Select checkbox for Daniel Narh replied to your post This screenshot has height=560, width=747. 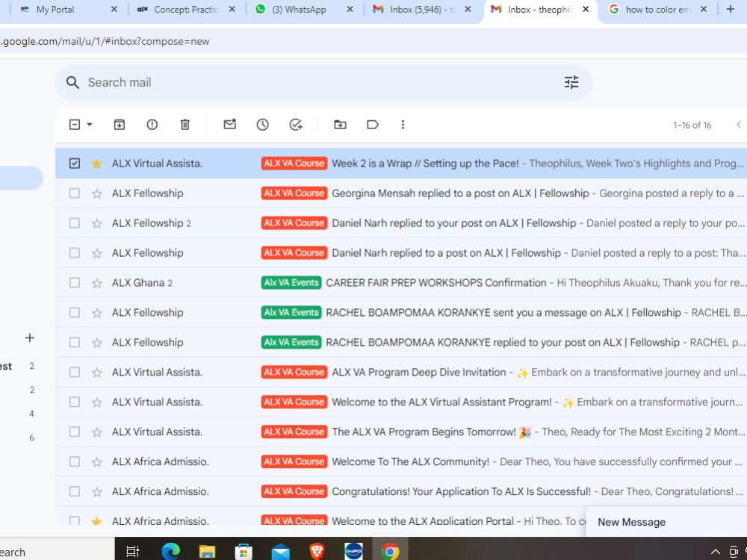coord(74,223)
